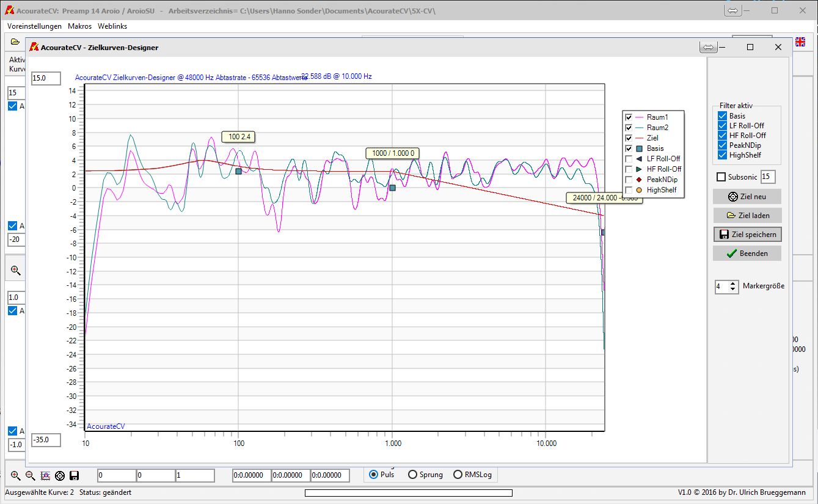This screenshot has height=504, width=818.
Task: Click the Ziel laden button
Action: coord(747,216)
